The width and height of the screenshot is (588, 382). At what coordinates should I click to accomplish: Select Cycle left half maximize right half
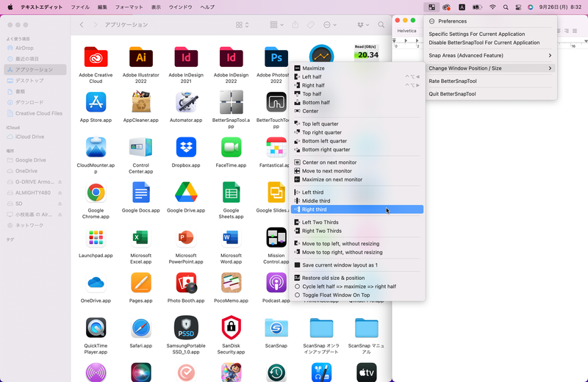pos(358,286)
